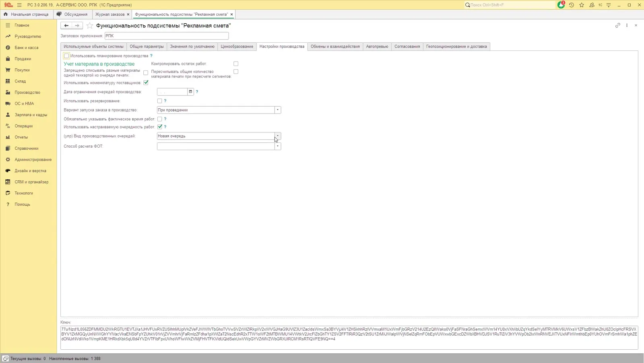Click the Поиск search box in title bar

(x=510, y=5)
